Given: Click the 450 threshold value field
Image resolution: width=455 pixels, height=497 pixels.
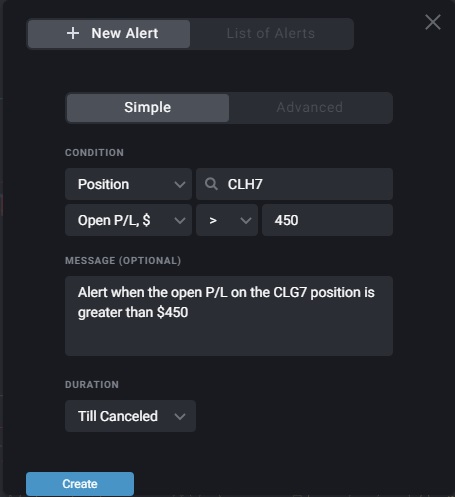Looking at the screenshot, I should click(327, 220).
